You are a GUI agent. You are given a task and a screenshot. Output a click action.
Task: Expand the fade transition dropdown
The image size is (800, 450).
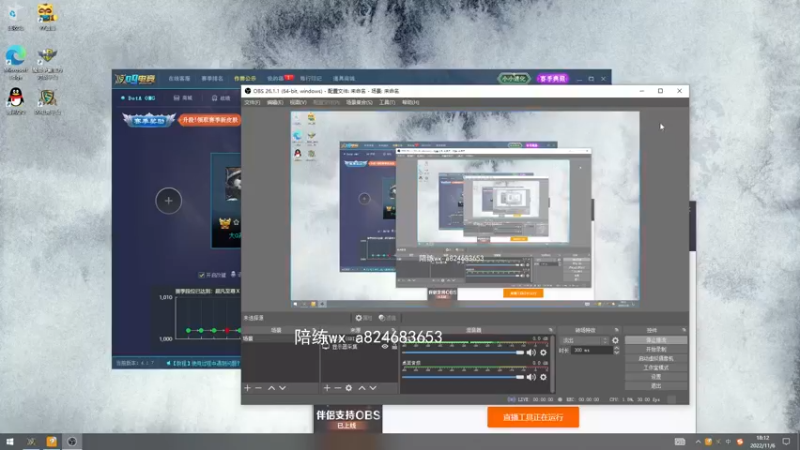click(x=584, y=340)
